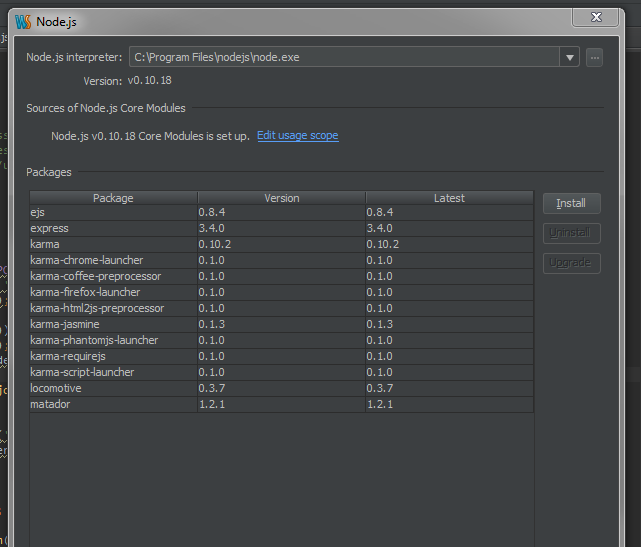Select the karma-requirejs package

point(68,356)
